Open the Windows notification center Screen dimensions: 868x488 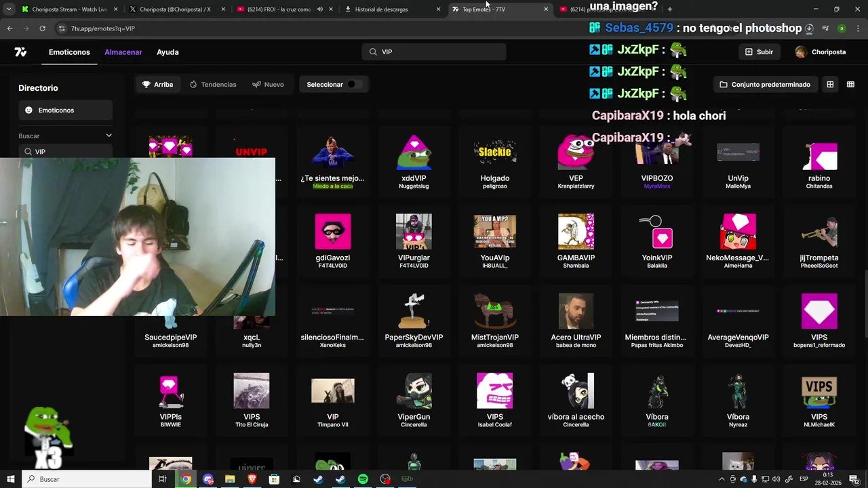(x=854, y=479)
